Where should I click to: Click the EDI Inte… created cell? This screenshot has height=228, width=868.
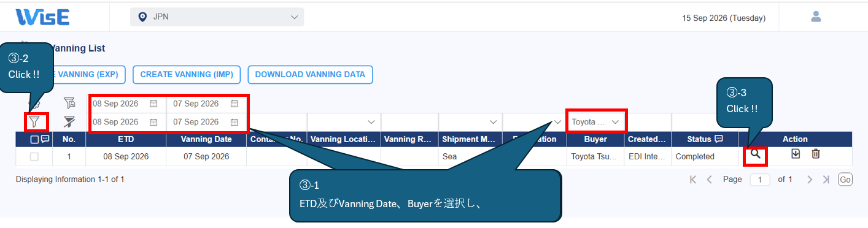pyautogui.click(x=648, y=156)
